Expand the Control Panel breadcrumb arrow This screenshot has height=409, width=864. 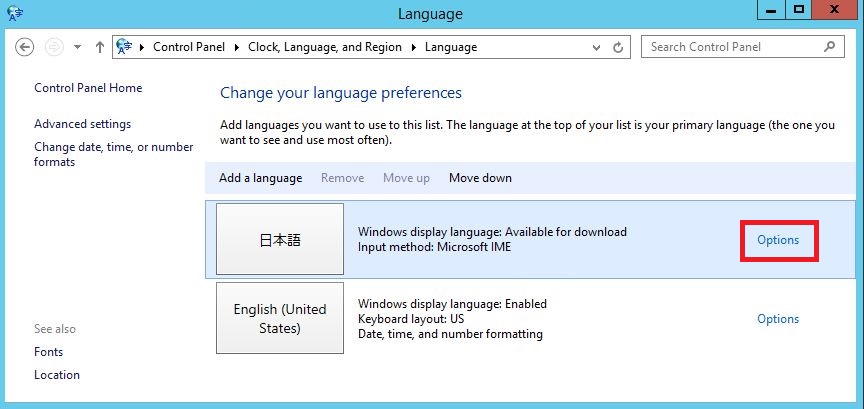[237, 47]
